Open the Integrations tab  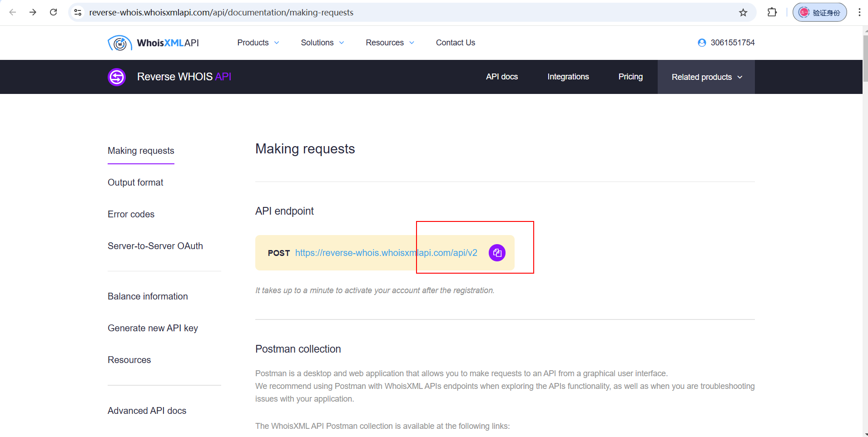[x=568, y=77]
